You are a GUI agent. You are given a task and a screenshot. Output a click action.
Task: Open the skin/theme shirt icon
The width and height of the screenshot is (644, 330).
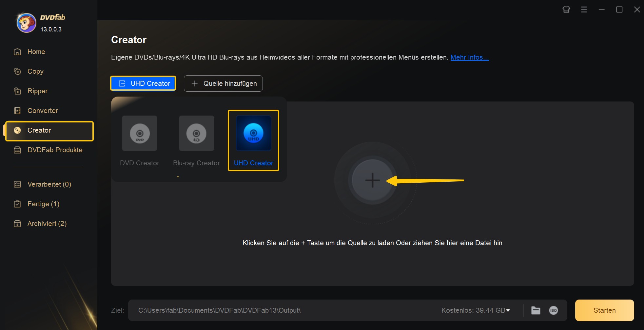coord(566,9)
